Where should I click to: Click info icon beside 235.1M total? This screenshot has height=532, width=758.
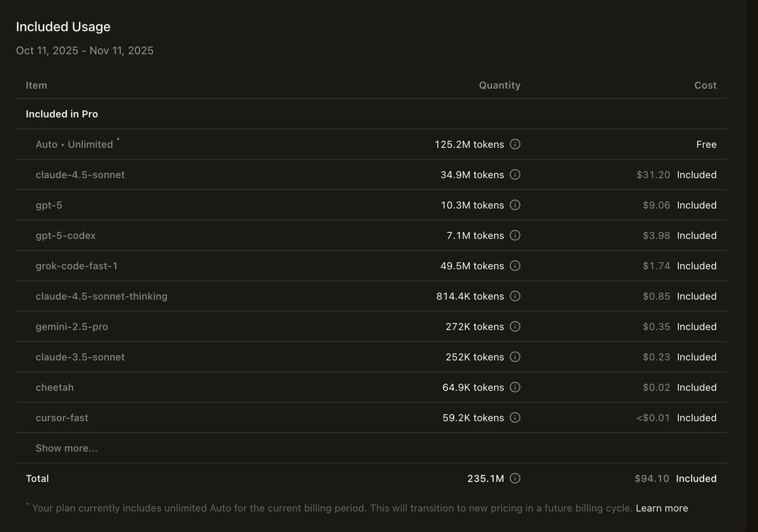click(x=515, y=478)
